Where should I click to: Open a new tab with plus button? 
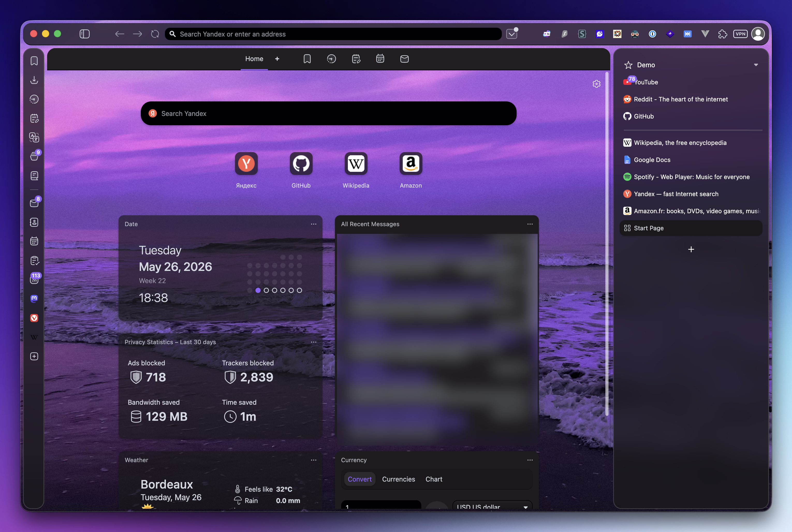691,249
